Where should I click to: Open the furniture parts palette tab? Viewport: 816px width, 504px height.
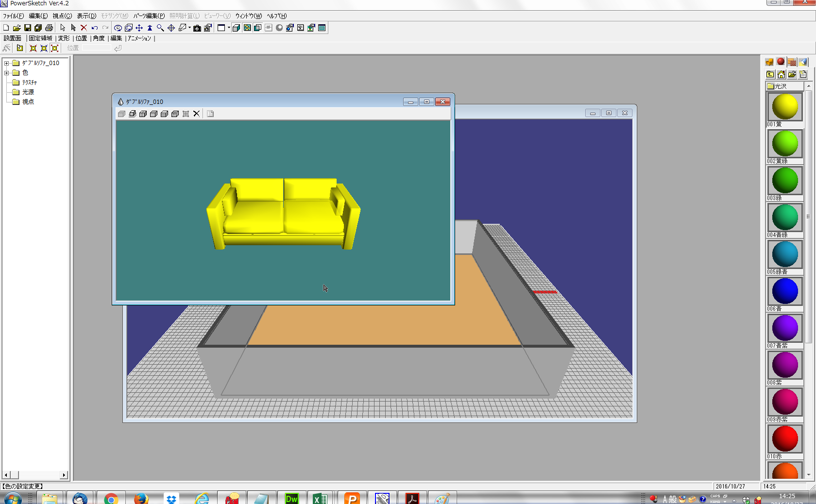[769, 62]
